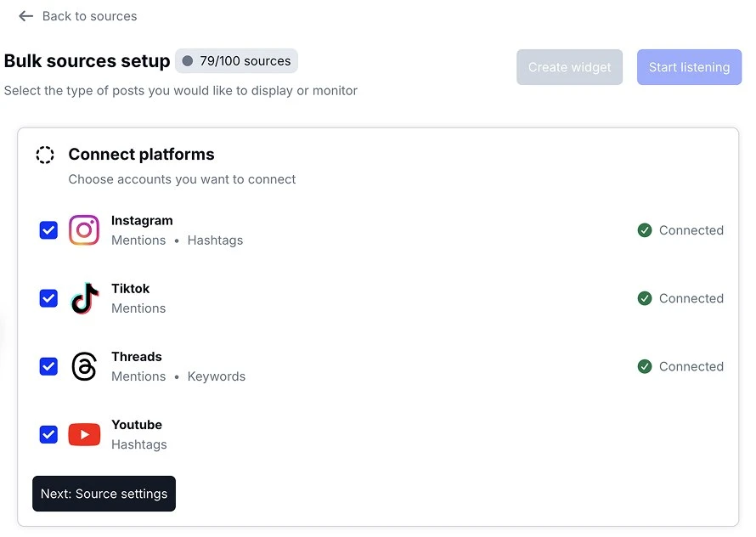Click Instagram's Connected status text
The width and height of the screenshot is (756, 537).
click(x=691, y=230)
